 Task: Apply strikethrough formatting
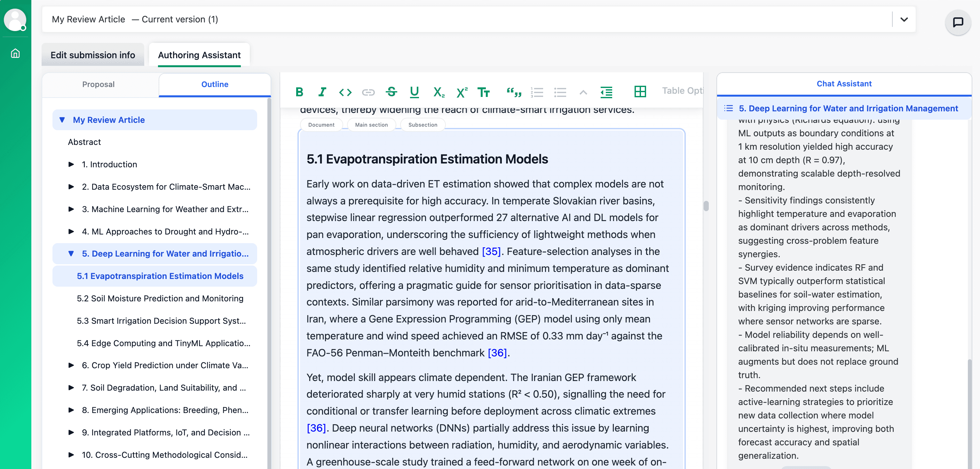point(391,92)
